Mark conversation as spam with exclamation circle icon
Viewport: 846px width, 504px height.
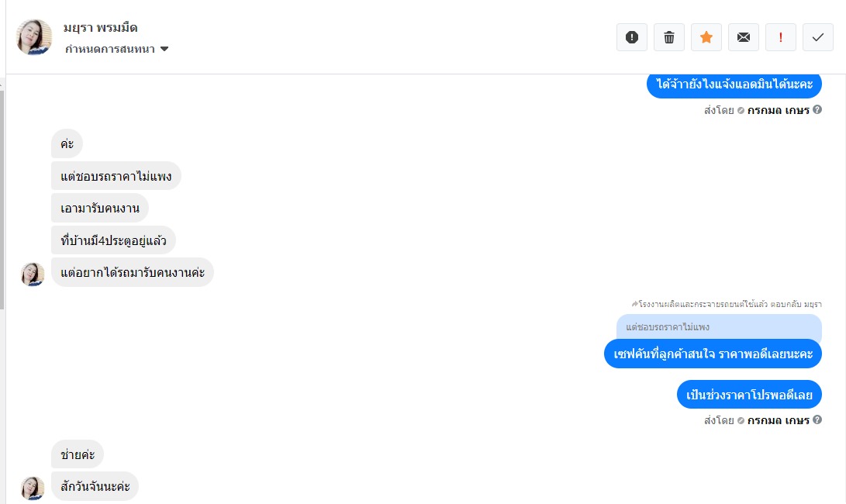click(x=632, y=37)
